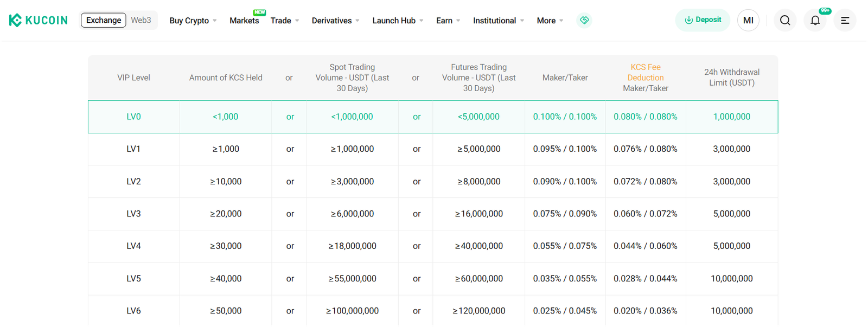868x327 pixels.
Task: Click the ≥6,000,000 spot volume cell
Action: click(x=352, y=214)
